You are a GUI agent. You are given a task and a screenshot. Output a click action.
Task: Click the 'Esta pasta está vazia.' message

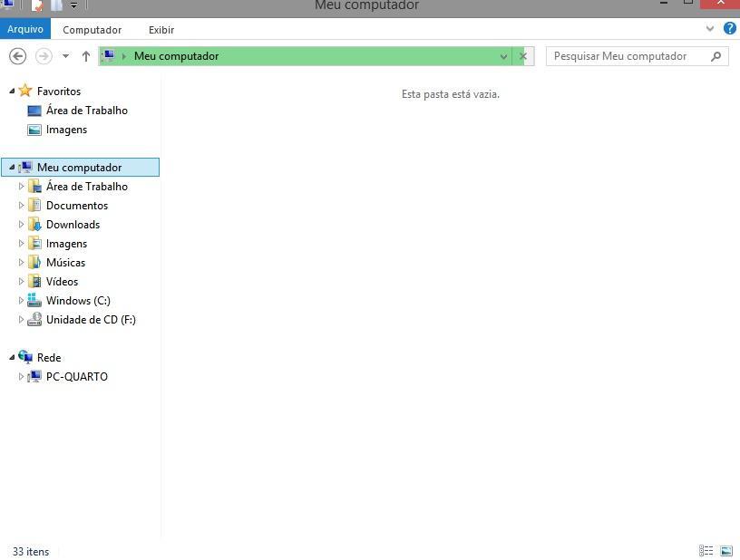(x=450, y=94)
